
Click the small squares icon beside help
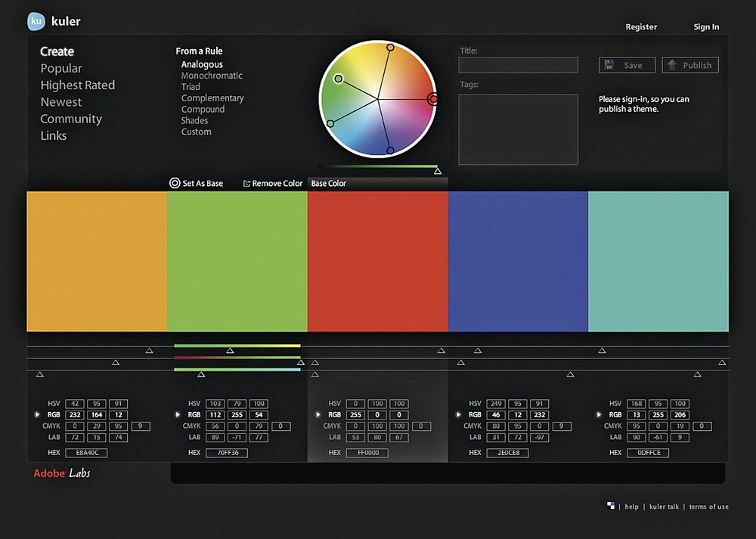pos(610,506)
